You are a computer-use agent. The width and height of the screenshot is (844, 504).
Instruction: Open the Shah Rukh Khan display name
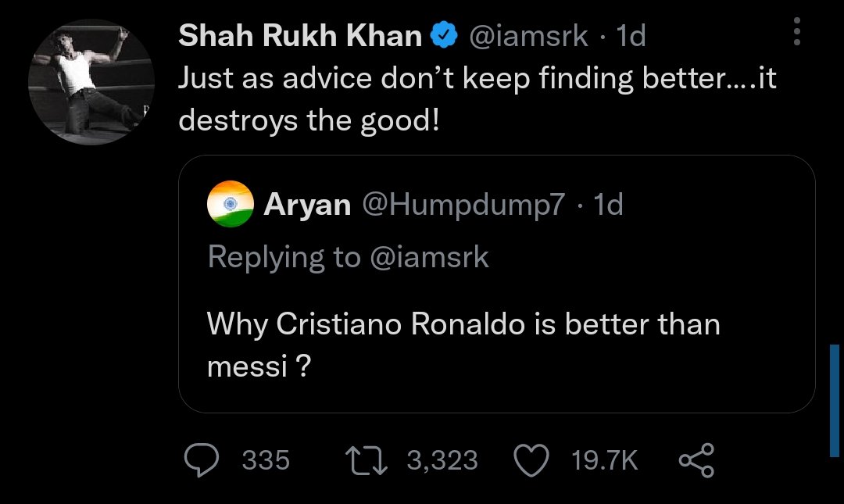300,36
